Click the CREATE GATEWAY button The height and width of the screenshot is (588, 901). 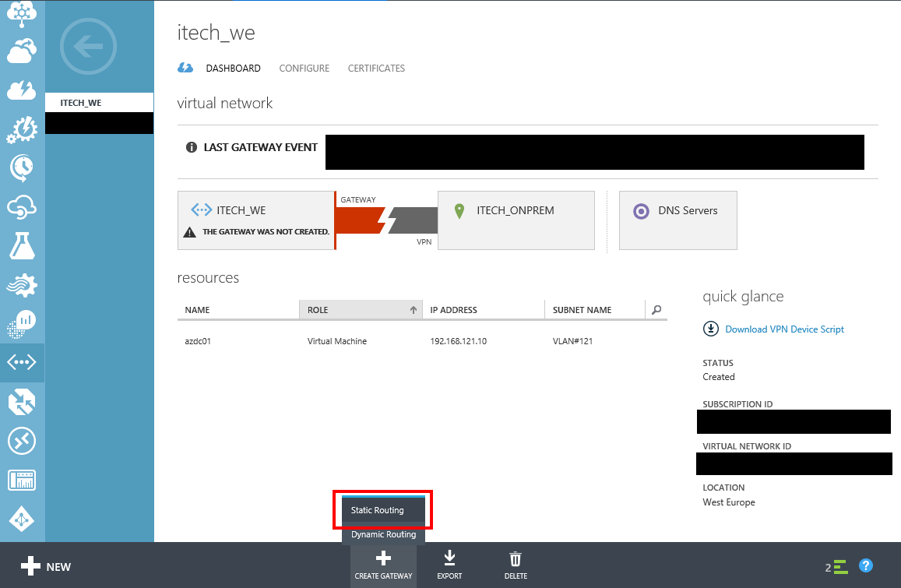[x=383, y=565]
